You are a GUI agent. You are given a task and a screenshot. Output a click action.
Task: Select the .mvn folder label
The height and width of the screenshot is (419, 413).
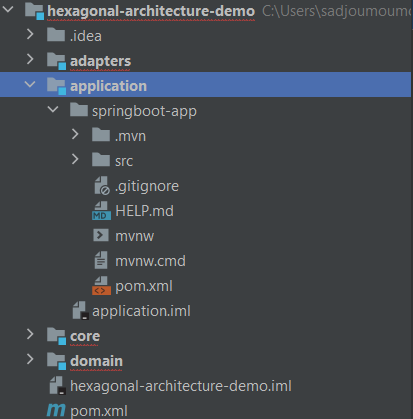point(130,136)
